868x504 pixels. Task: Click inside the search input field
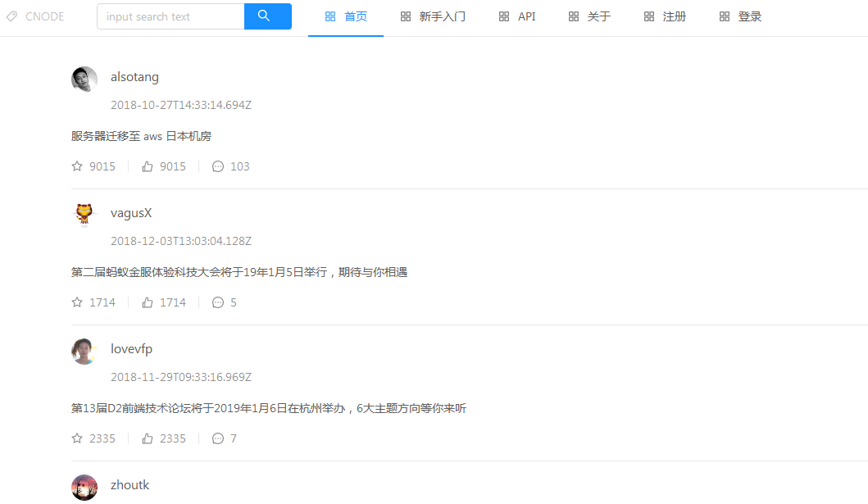coord(170,16)
